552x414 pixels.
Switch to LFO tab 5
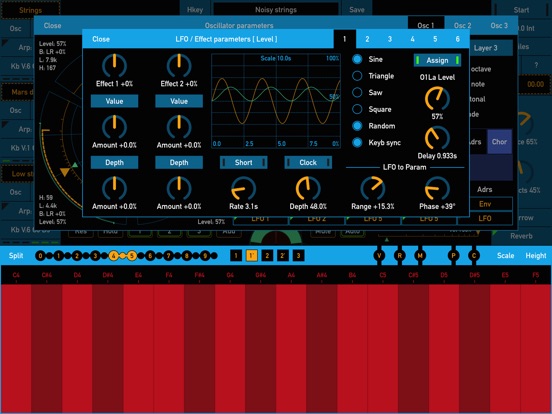click(x=435, y=39)
